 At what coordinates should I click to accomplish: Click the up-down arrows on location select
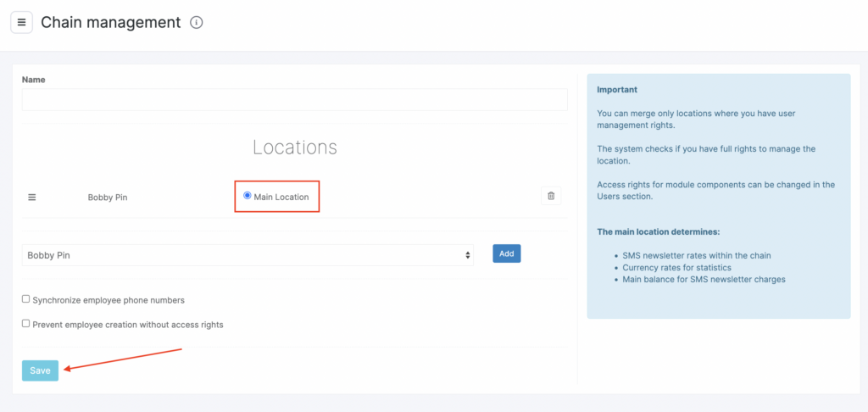pyautogui.click(x=467, y=254)
